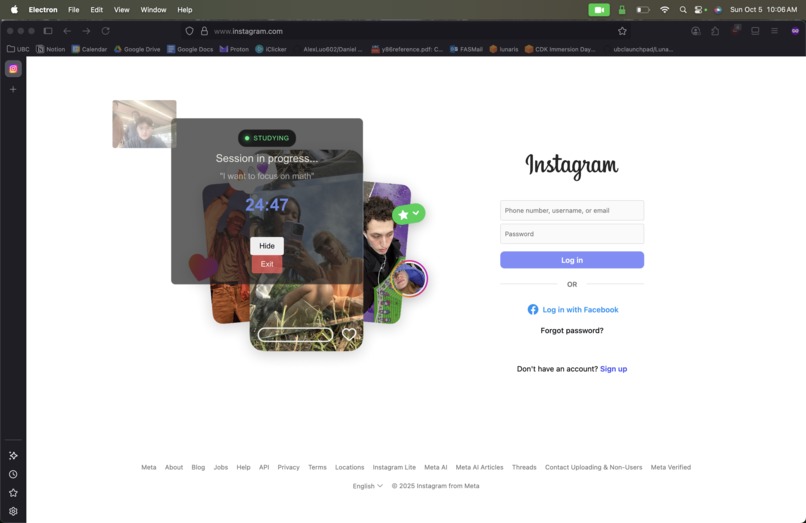
Task: Click the heart icon on photo card
Action: (349, 334)
